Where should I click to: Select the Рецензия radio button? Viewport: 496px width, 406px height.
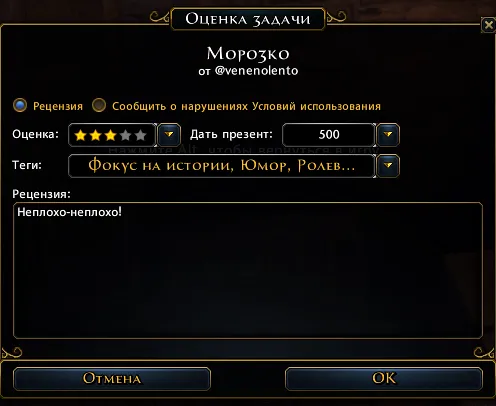pos(20,105)
